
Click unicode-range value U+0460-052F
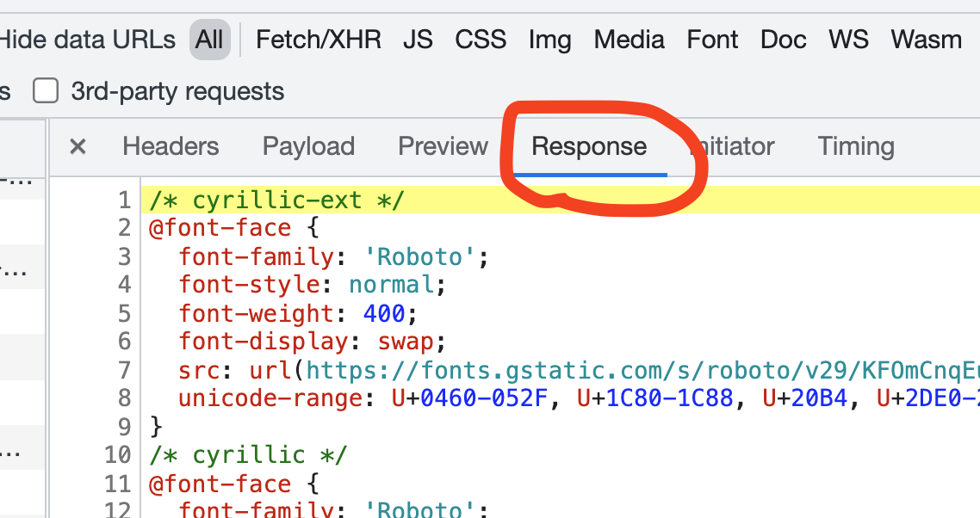click(469, 398)
